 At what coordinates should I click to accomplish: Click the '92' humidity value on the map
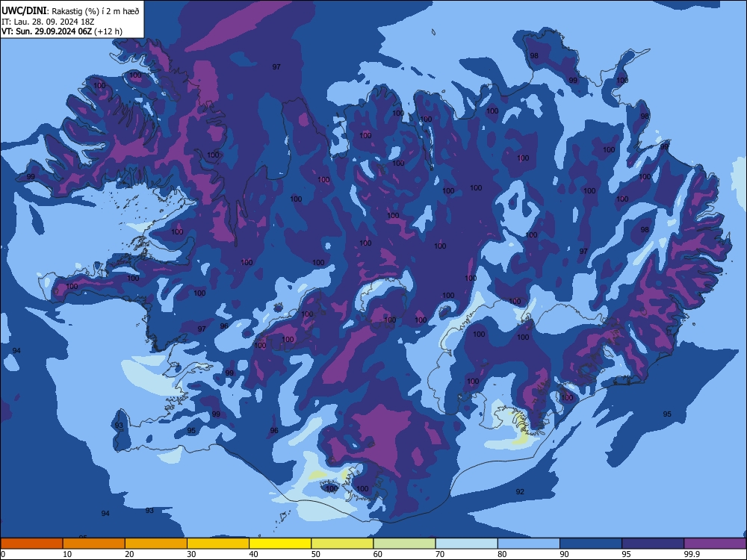[x=520, y=491]
